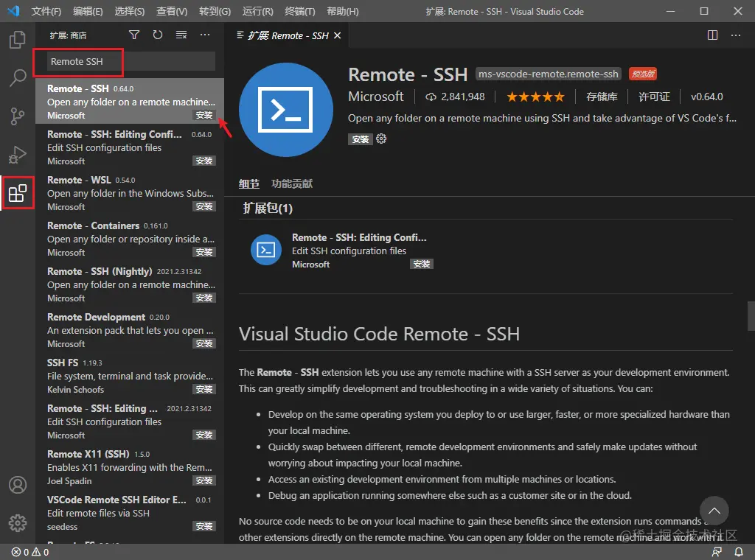Viewport: 755px width, 560px height.
Task: Select Remote - Containers in results list
Action: click(x=130, y=239)
